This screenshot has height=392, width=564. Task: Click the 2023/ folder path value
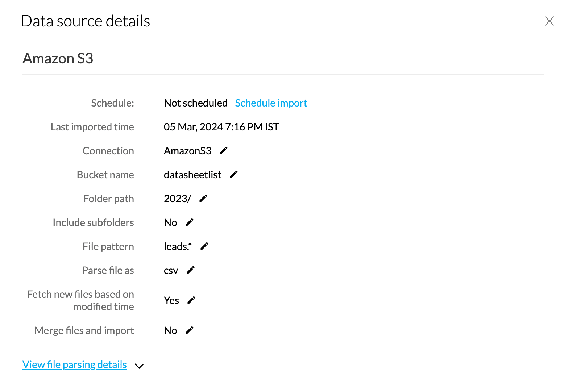click(x=177, y=199)
